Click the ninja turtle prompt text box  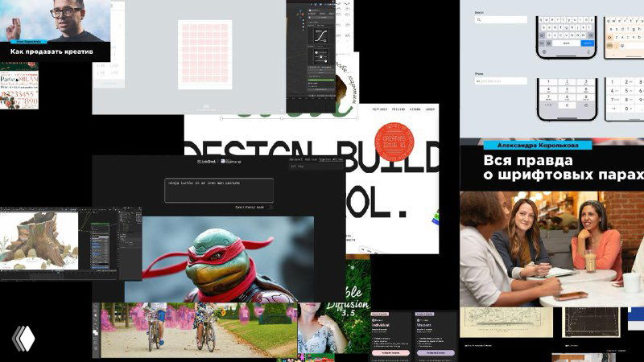219,190
